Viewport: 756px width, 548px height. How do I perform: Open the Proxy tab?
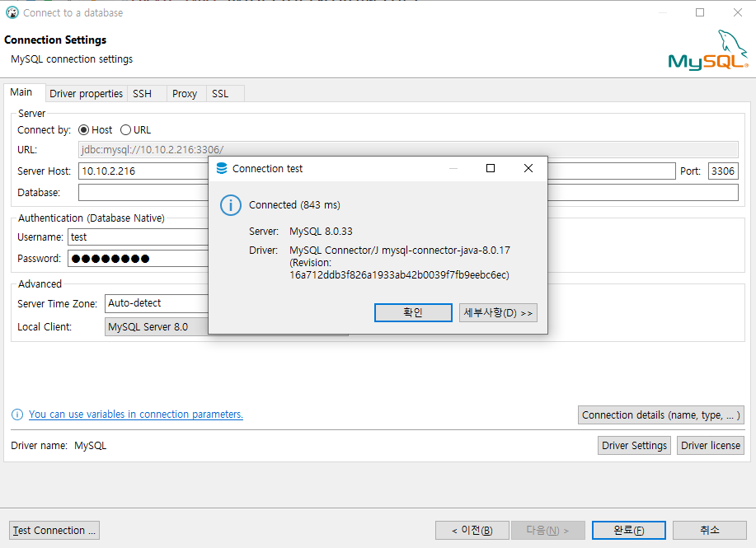tap(185, 93)
